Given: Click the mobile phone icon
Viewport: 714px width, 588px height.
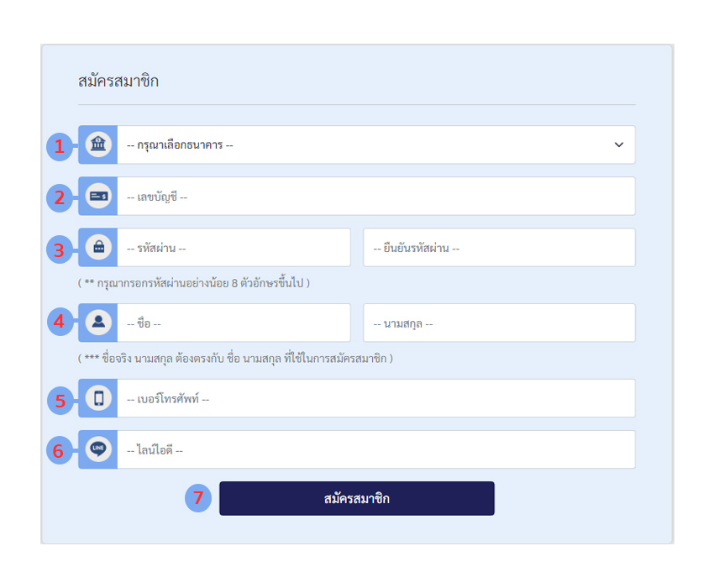Looking at the screenshot, I should [98, 398].
